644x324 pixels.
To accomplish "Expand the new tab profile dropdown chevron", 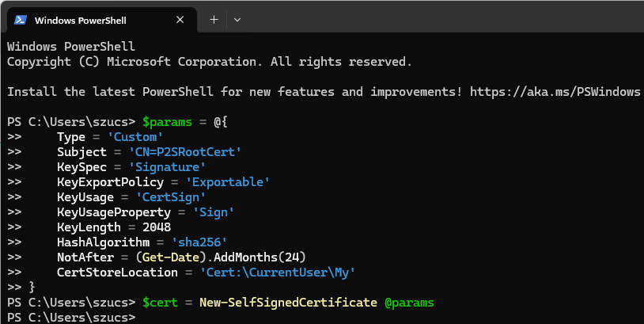I will point(237,20).
